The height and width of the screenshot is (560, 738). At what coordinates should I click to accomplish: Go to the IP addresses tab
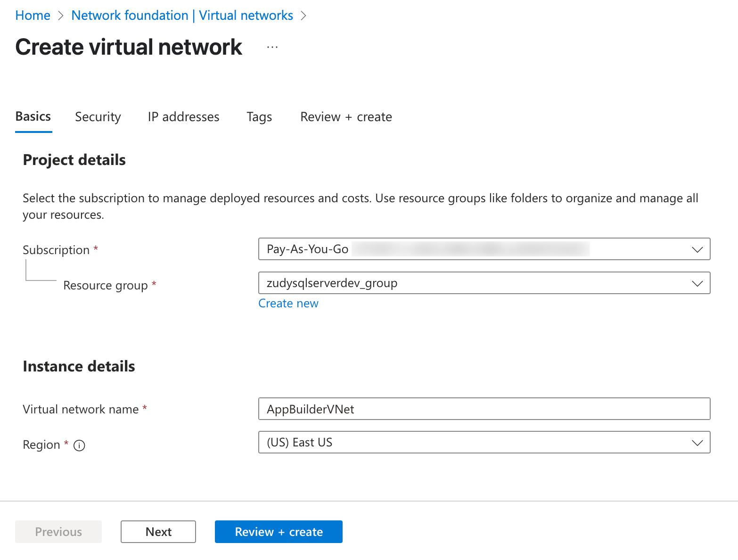183,117
